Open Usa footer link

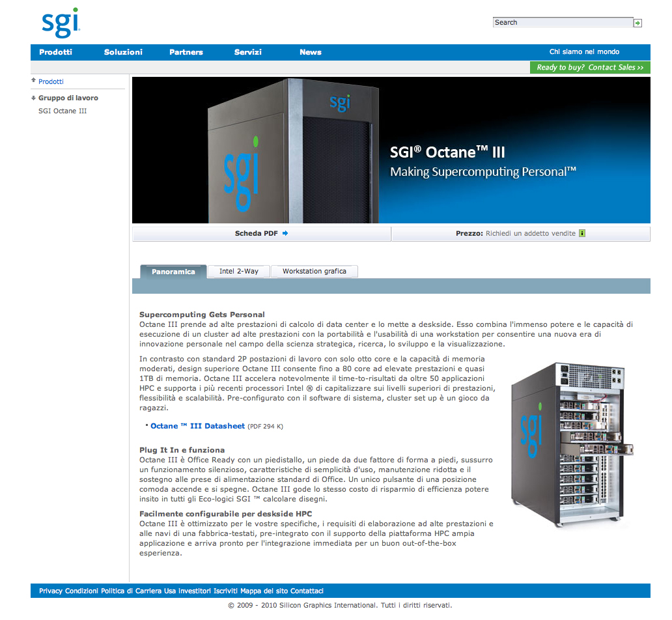tap(170, 591)
